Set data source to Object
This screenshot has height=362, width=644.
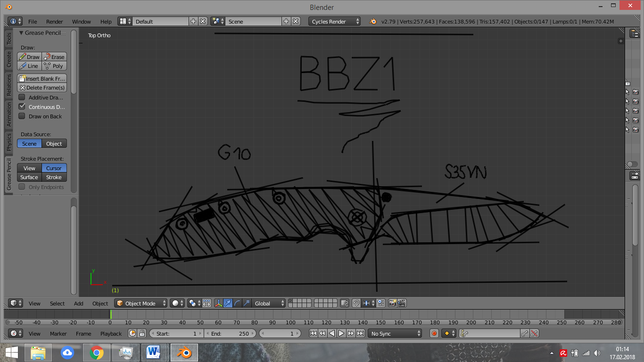[x=54, y=144]
